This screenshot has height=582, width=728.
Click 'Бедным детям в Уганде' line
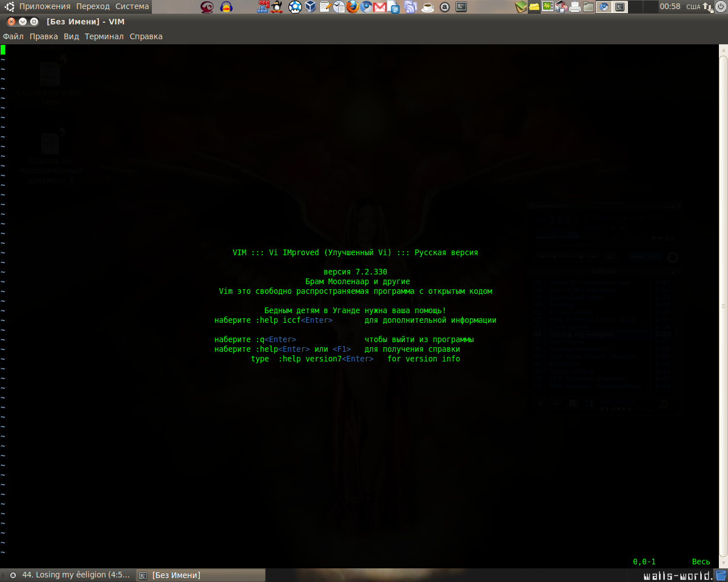click(x=355, y=311)
